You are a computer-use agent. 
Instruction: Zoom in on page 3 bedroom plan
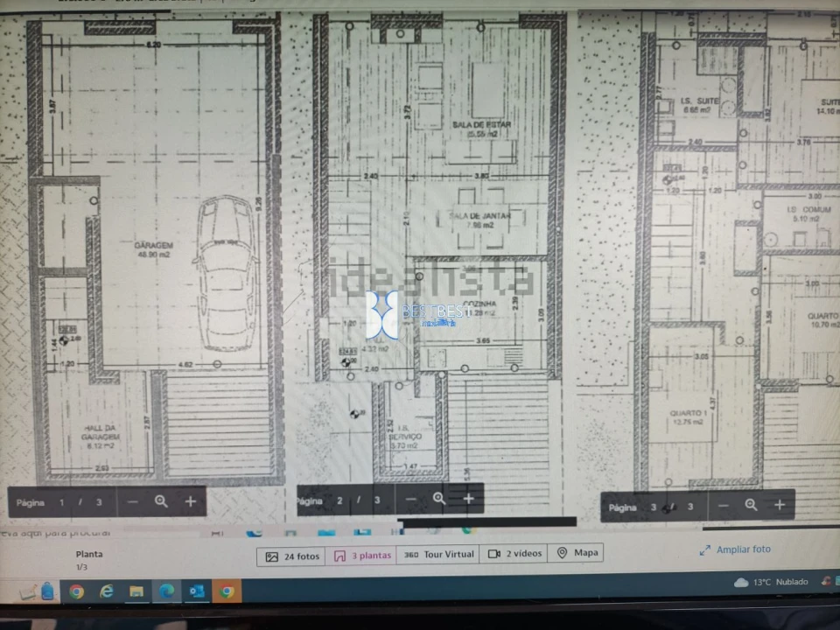pos(780,505)
